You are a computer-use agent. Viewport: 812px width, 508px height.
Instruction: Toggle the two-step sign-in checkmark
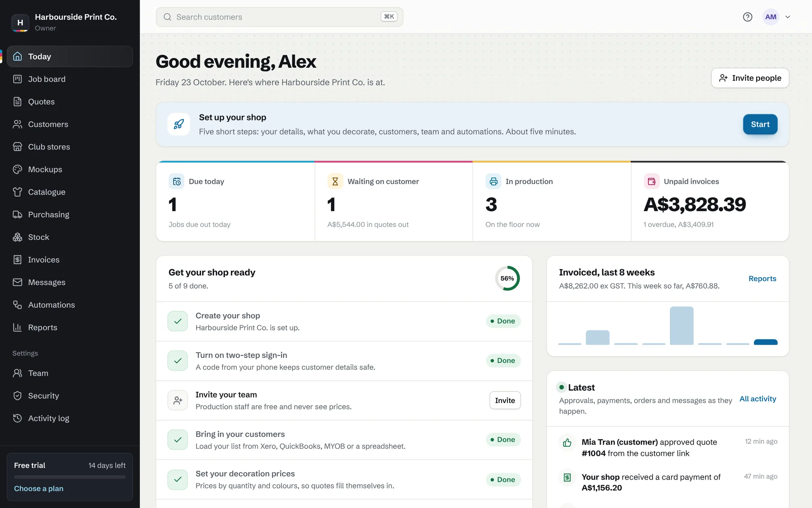tap(178, 361)
